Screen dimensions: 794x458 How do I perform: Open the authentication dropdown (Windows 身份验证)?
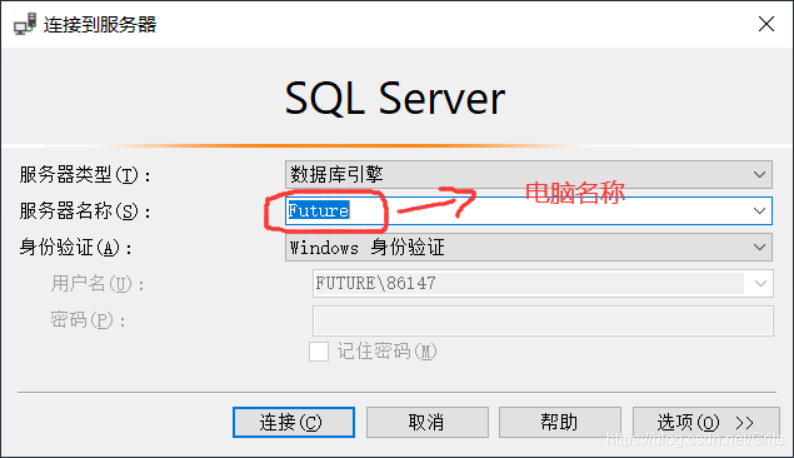tap(529, 247)
